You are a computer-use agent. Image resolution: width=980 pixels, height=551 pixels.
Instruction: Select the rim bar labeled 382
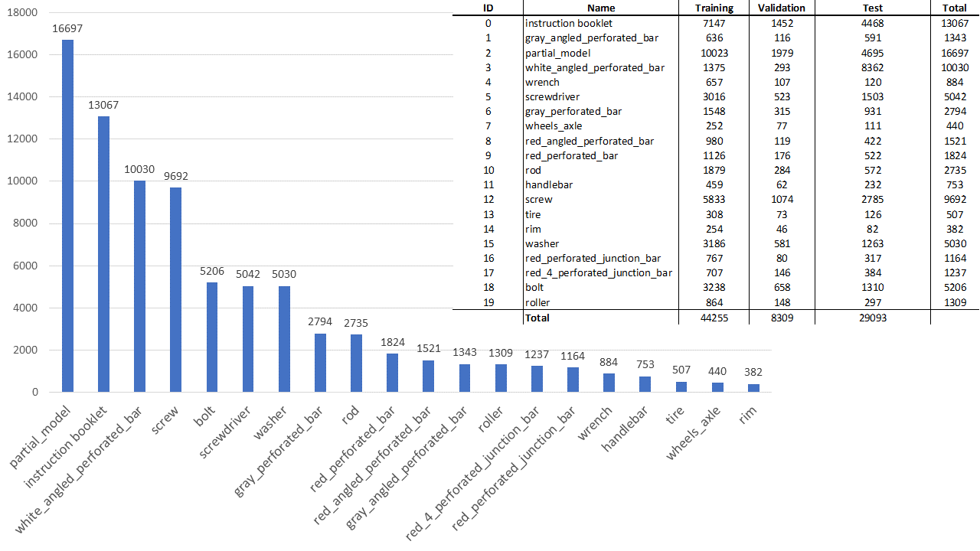pos(753,388)
